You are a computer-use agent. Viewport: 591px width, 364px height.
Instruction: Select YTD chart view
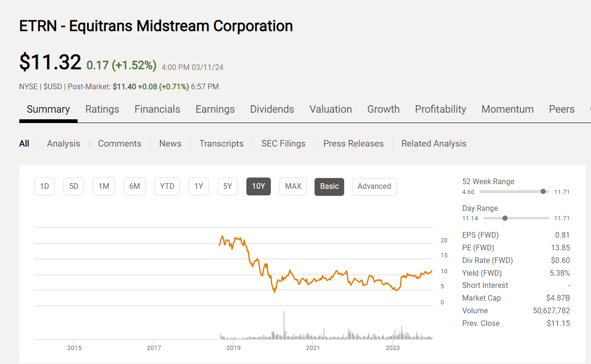(x=167, y=186)
